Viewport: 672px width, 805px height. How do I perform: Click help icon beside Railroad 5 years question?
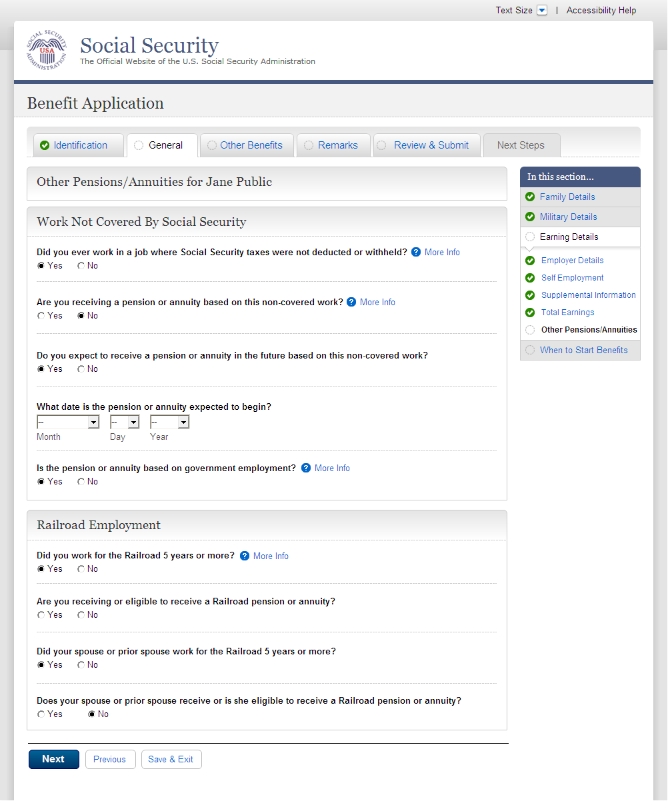[245, 556]
